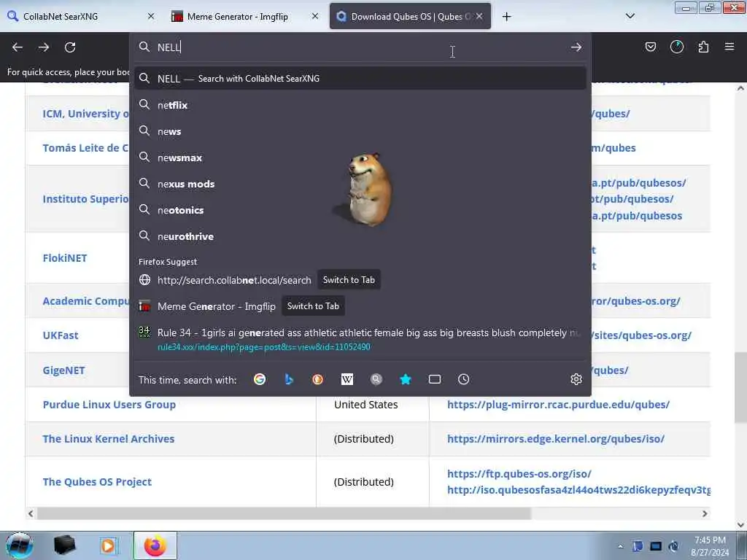Viewport: 747px width, 560px height.
Task: Open the GigeNET link
Action: pos(64,370)
